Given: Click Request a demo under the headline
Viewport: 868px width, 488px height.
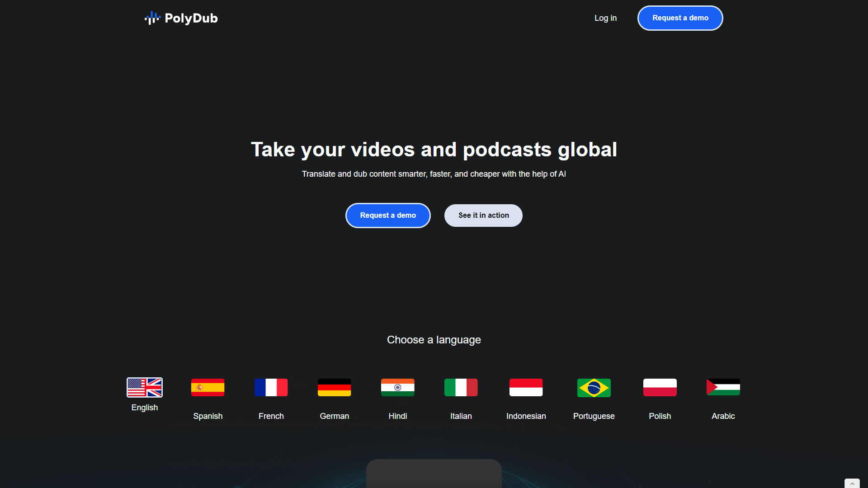Looking at the screenshot, I should coord(388,216).
